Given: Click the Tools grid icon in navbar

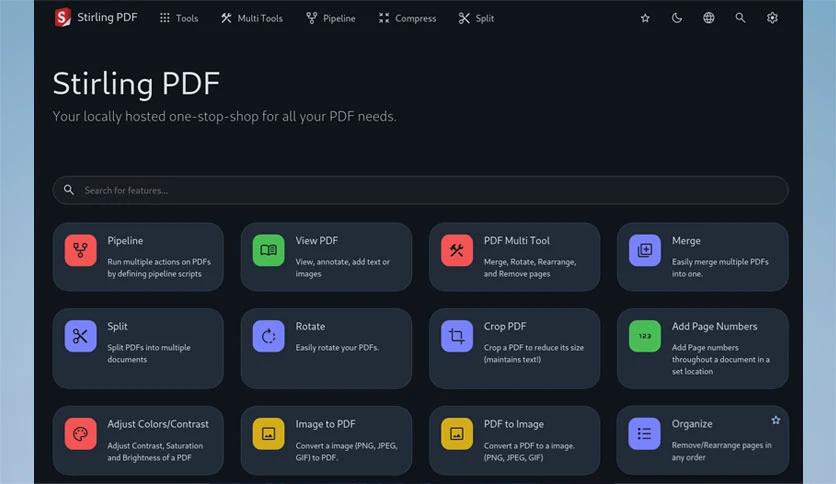Looking at the screenshot, I should click(165, 18).
